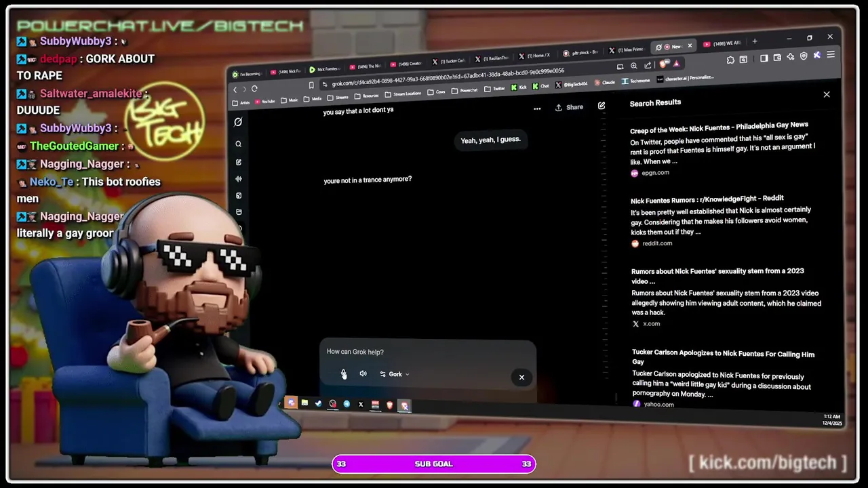Open the Kick bookmark

point(518,87)
